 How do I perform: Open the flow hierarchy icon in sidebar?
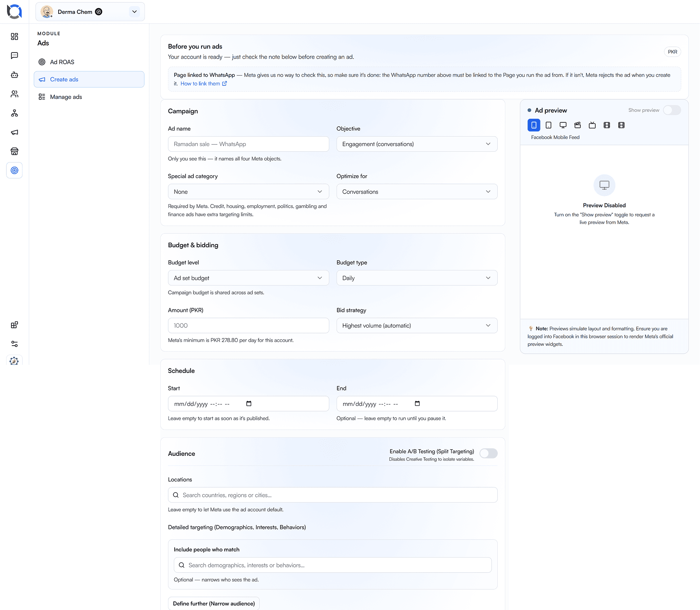click(14, 113)
